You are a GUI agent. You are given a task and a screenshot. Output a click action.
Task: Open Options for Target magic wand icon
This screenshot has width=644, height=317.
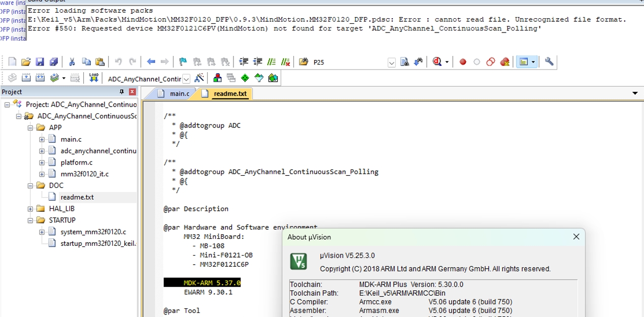click(x=199, y=78)
